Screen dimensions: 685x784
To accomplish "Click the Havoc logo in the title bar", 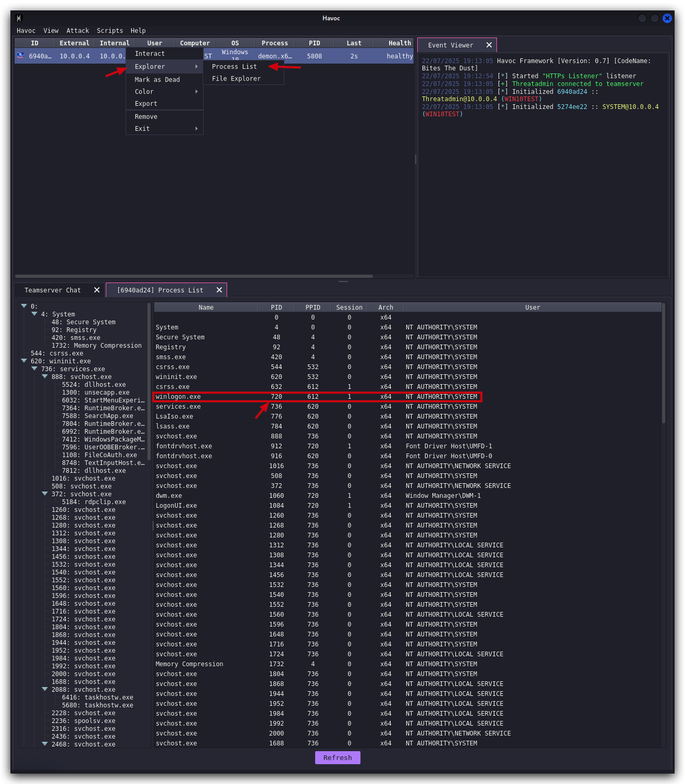I will (19, 18).
